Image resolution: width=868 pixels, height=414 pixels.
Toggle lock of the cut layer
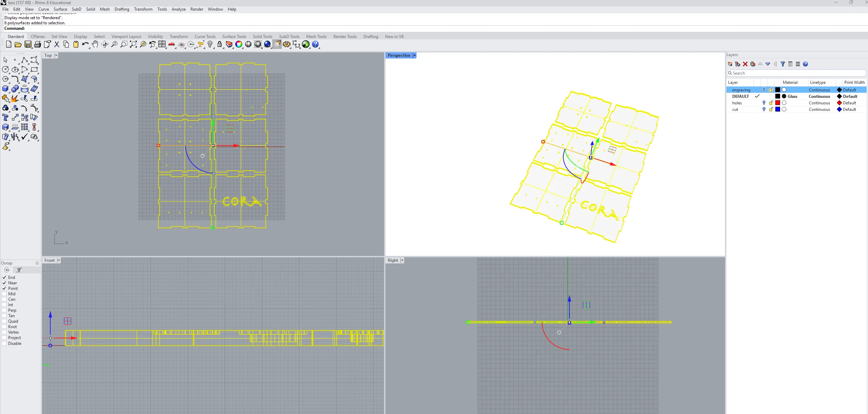tap(771, 109)
